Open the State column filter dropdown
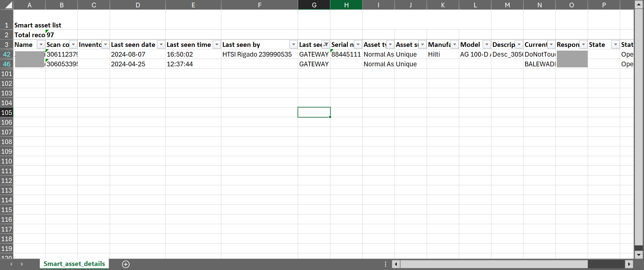 [x=615, y=45]
